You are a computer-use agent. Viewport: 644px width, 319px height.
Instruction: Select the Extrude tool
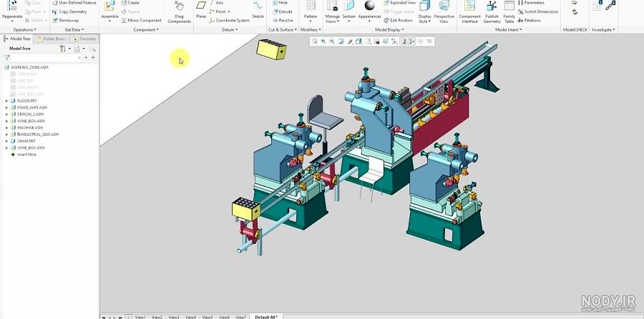pos(282,11)
